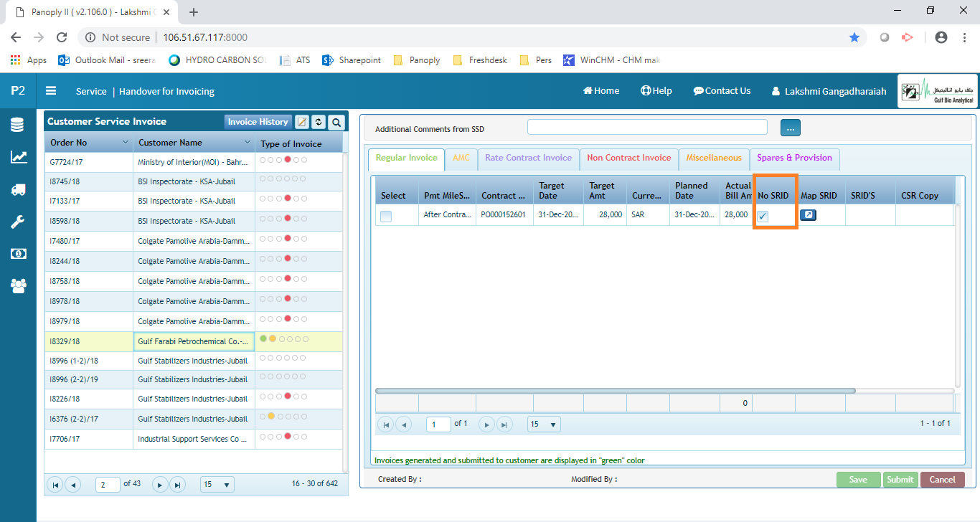The width and height of the screenshot is (980, 522).
Task: Uncheck the No SRID checkbox
Action: [x=763, y=217]
